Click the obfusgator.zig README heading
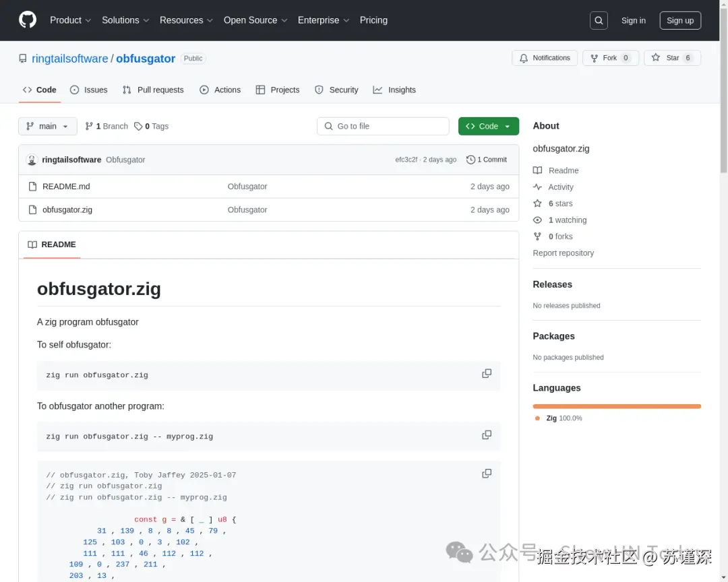This screenshot has width=728, height=582. point(99,289)
